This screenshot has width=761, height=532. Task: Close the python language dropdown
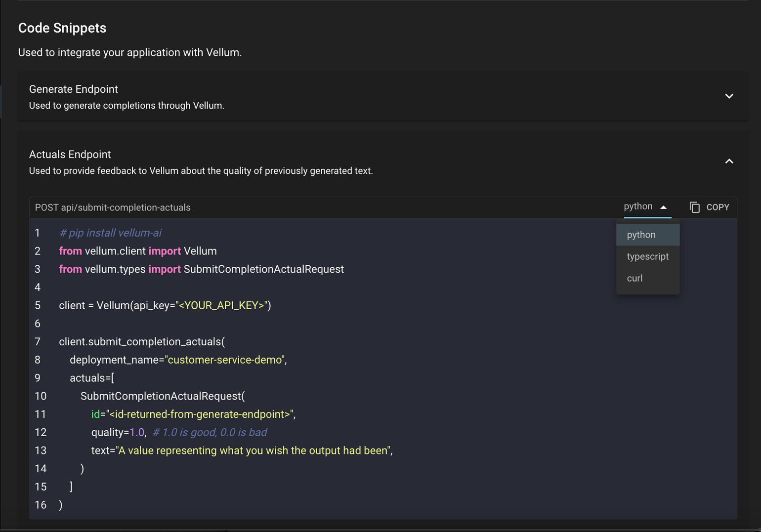pyautogui.click(x=647, y=207)
